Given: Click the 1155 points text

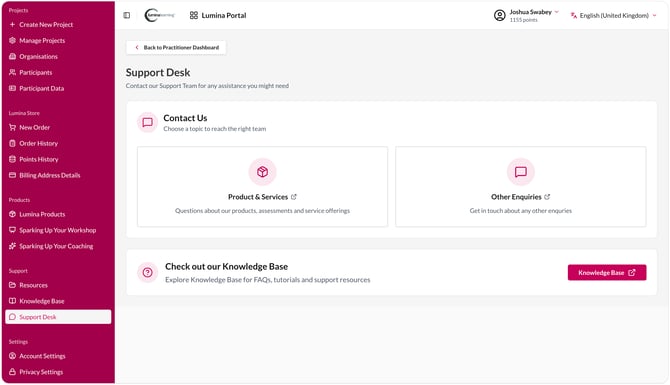Looking at the screenshot, I should tap(523, 20).
